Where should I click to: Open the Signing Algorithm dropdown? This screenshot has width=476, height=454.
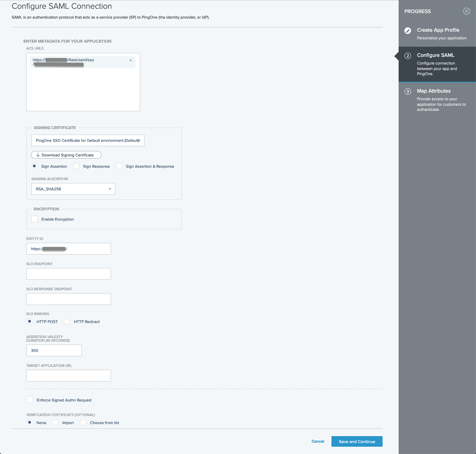click(x=73, y=189)
